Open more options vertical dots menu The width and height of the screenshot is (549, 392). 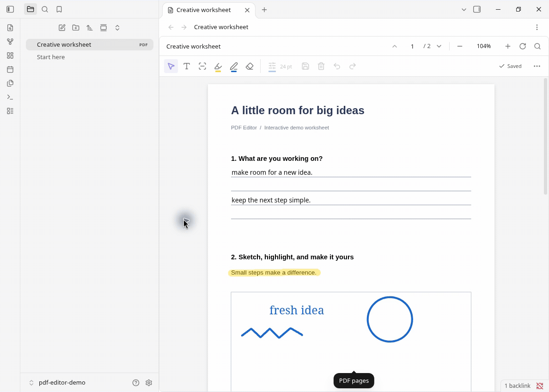coord(537,27)
